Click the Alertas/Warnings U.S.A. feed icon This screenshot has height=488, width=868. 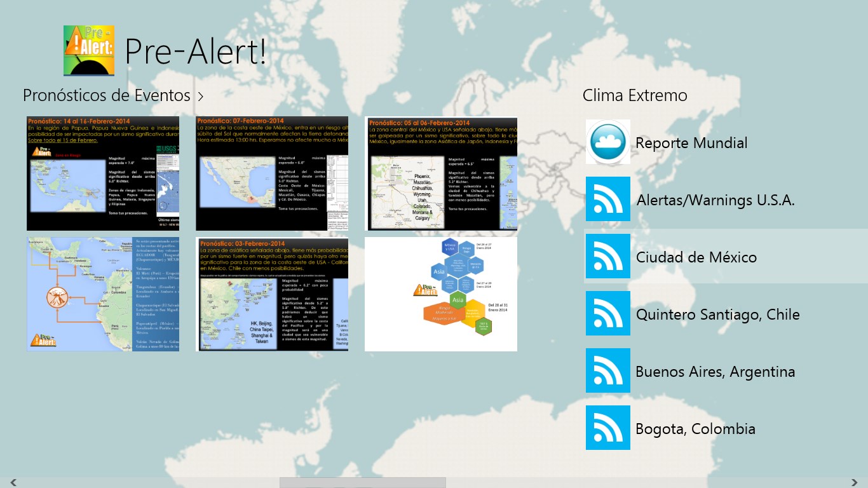tap(608, 199)
